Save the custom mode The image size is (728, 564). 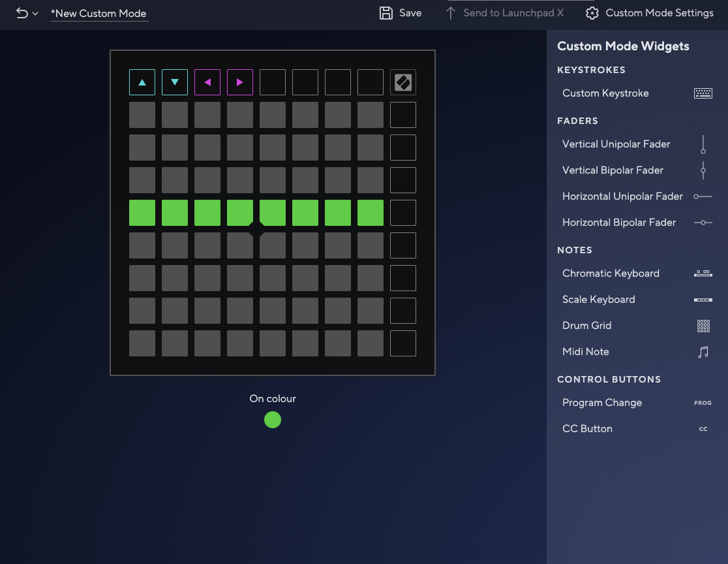[x=401, y=13]
